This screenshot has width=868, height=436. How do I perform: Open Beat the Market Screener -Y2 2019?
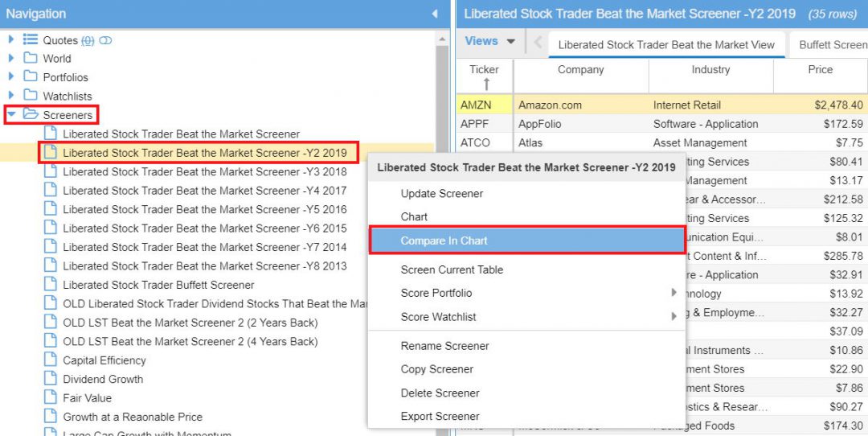tap(205, 152)
